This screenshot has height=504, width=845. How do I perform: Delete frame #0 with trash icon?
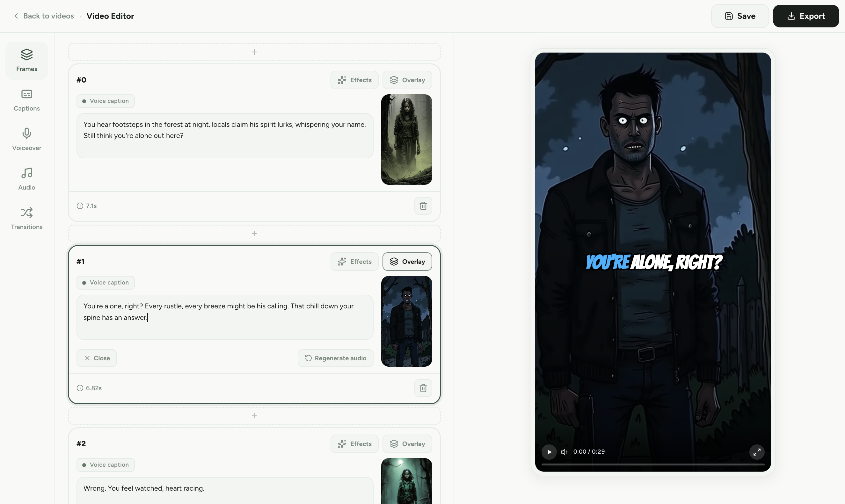423,206
